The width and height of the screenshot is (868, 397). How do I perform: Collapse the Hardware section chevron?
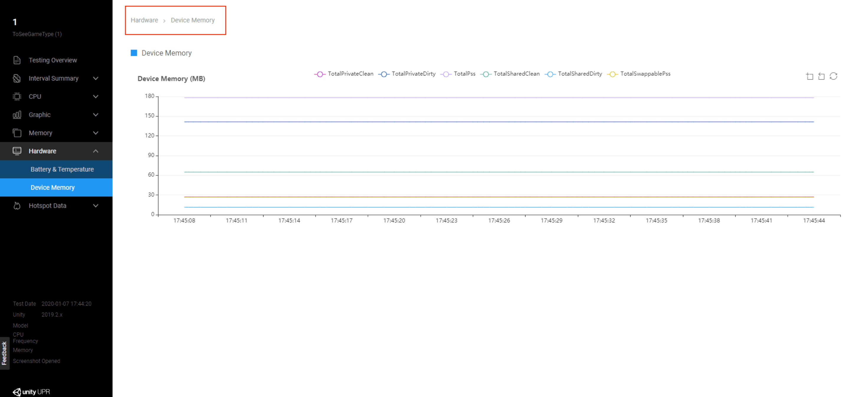[96, 151]
